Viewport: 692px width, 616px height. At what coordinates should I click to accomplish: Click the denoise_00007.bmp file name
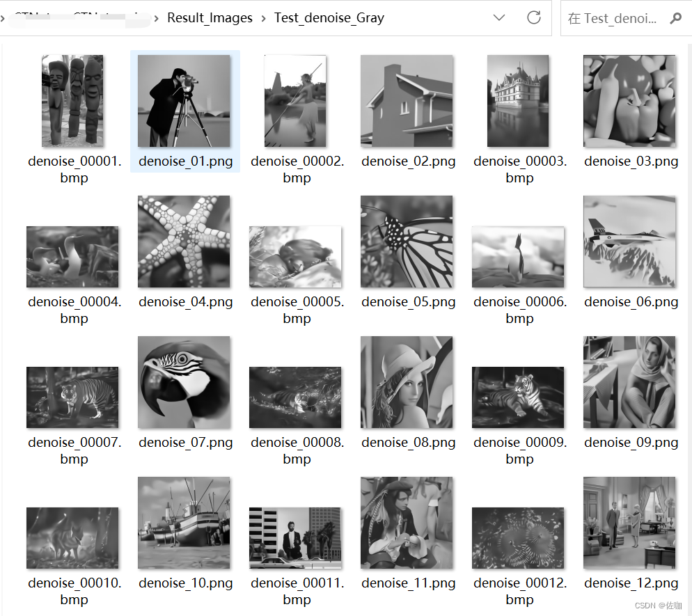coord(74,450)
